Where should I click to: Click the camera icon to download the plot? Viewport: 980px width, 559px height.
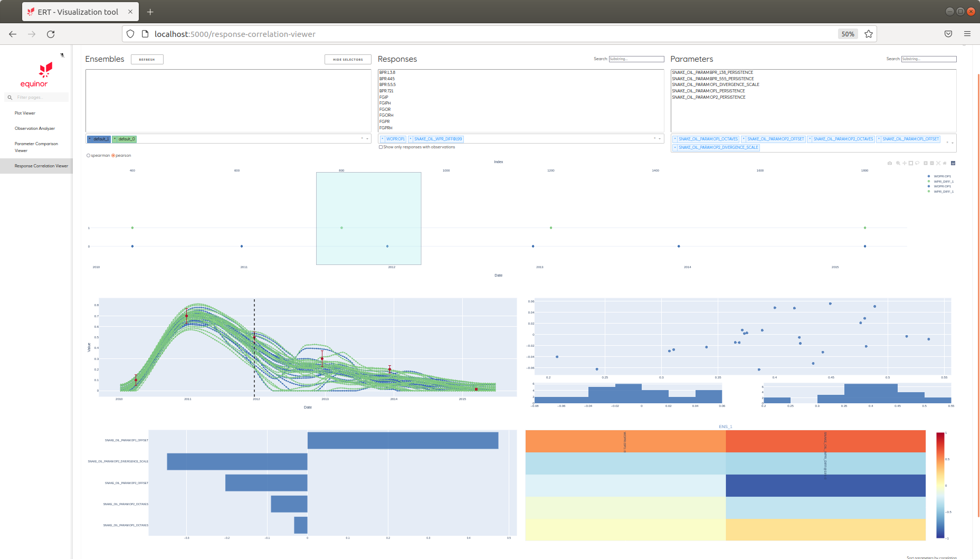[890, 163]
